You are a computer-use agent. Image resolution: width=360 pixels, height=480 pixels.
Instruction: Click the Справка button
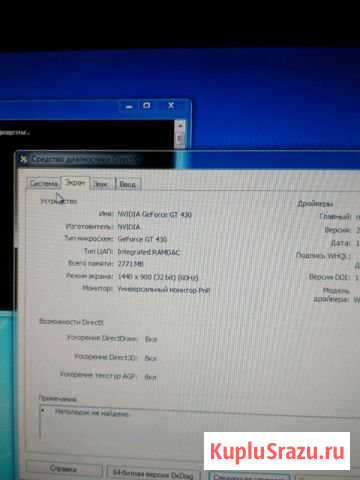pyautogui.click(x=63, y=469)
